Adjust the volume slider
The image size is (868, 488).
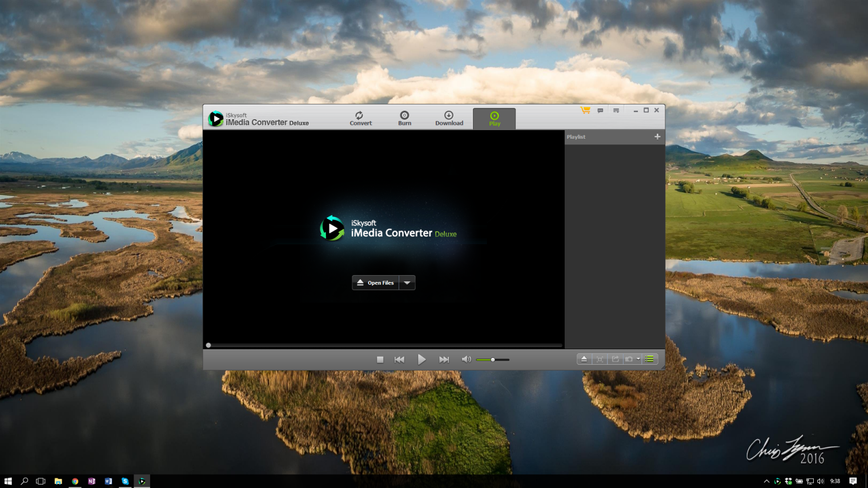pos(493,360)
